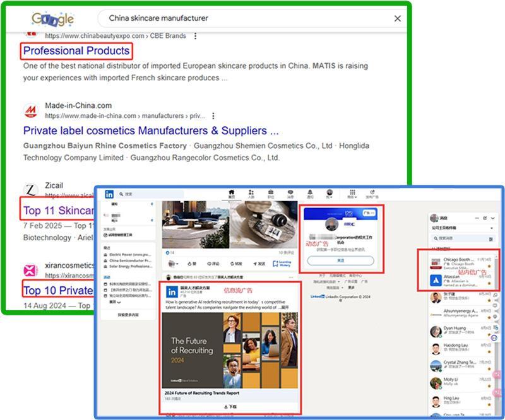Clear the Google search box with X
Image resolution: width=505 pixels, height=420 pixels.
coord(398,19)
